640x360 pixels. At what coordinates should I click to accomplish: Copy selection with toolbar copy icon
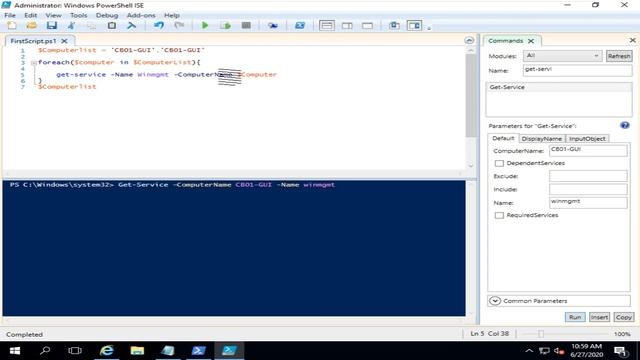click(91, 25)
